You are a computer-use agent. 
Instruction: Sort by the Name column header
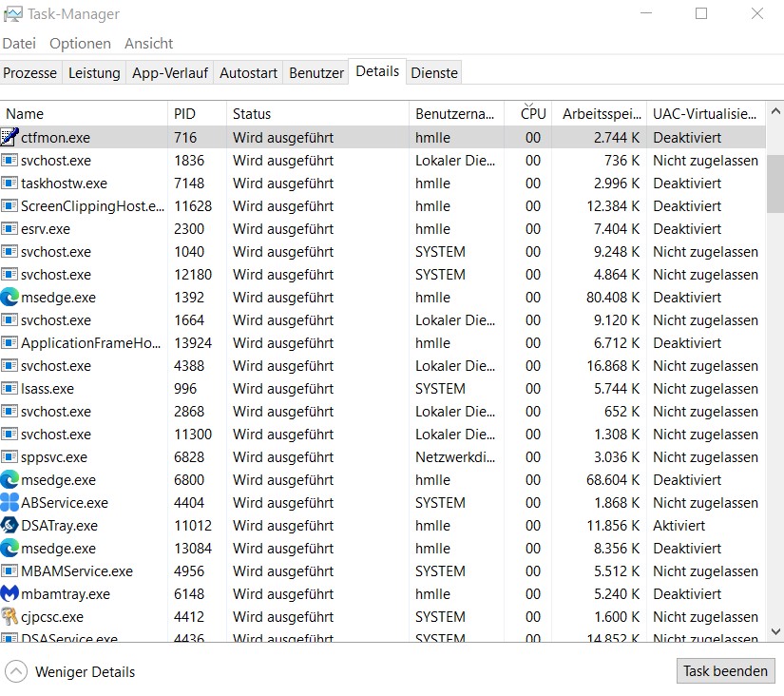tap(84, 113)
